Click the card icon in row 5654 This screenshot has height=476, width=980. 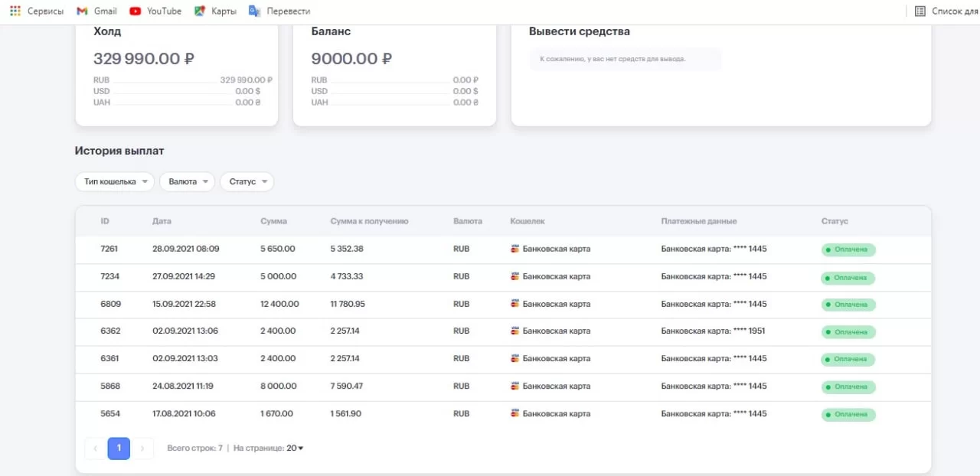tap(515, 414)
